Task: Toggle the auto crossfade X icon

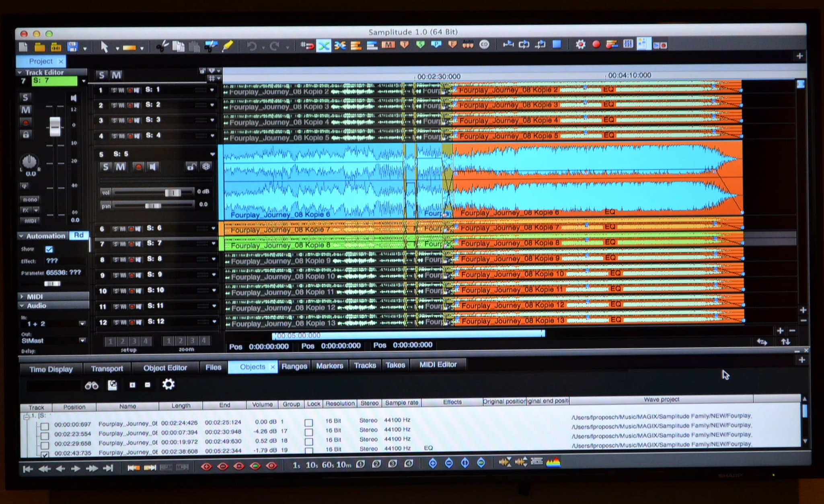Action: pos(323,46)
